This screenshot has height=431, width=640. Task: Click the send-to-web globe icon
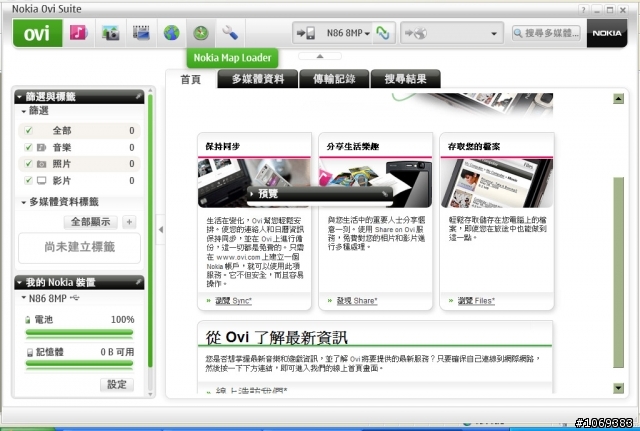tap(416, 33)
